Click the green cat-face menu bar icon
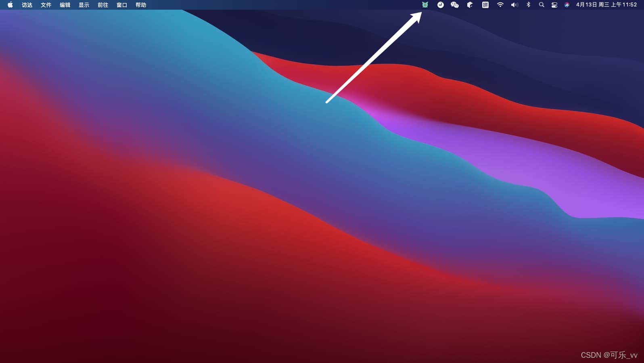The image size is (644, 363). (x=425, y=5)
